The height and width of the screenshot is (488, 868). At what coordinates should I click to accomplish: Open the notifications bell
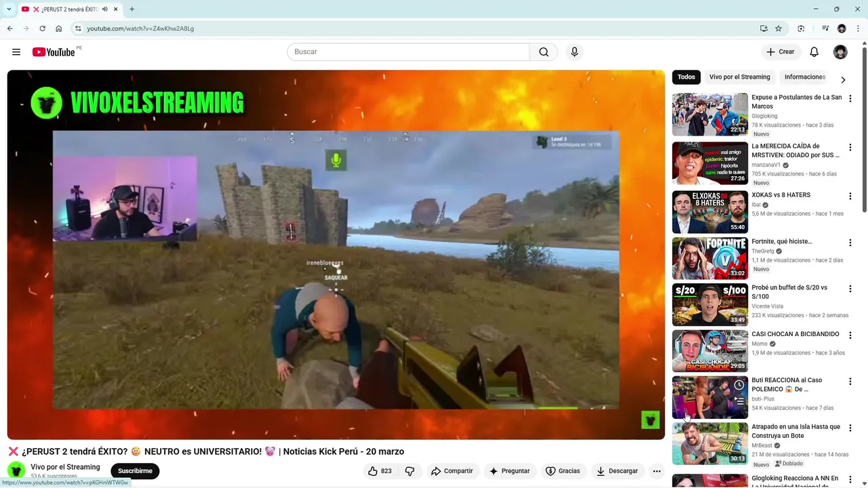[x=814, y=52]
